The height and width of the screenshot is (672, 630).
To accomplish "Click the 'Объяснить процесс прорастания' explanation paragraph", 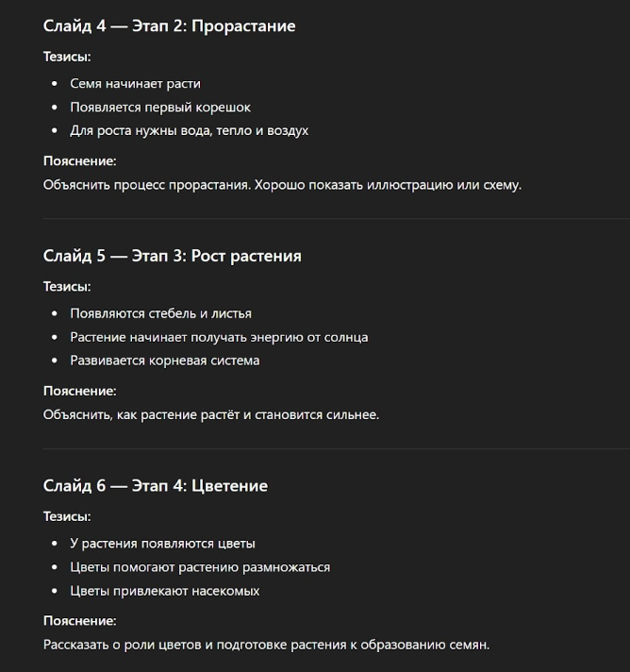I will pos(282,185).
